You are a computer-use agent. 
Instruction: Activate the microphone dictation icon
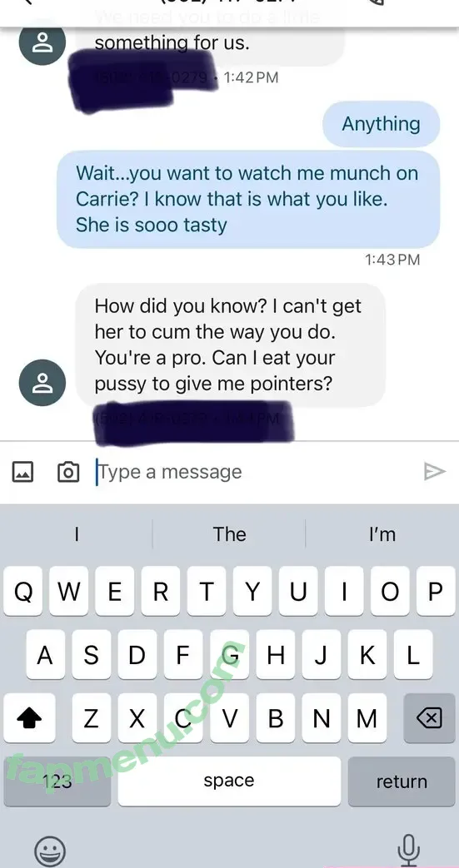(x=408, y=849)
